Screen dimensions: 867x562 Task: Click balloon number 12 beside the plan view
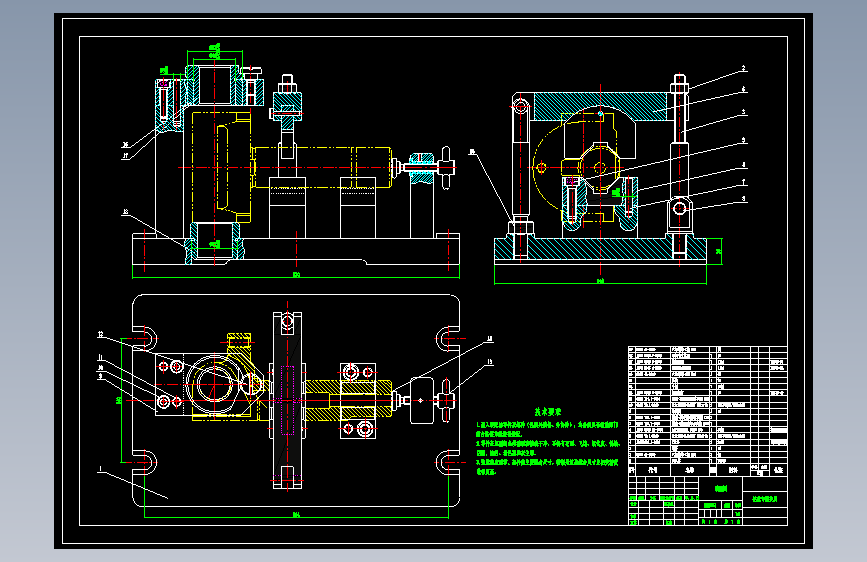point(101,334)
